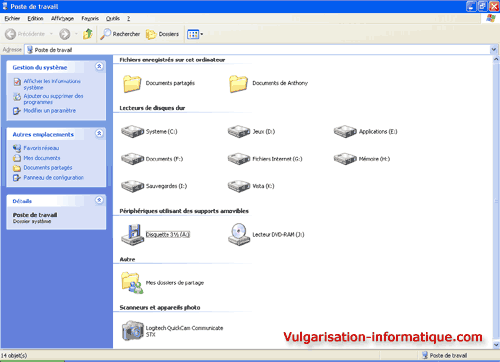Image resolution: width=500 pixels, height=362 pixels.
Task: Open the Affichage menu
Action: point(62,19)
